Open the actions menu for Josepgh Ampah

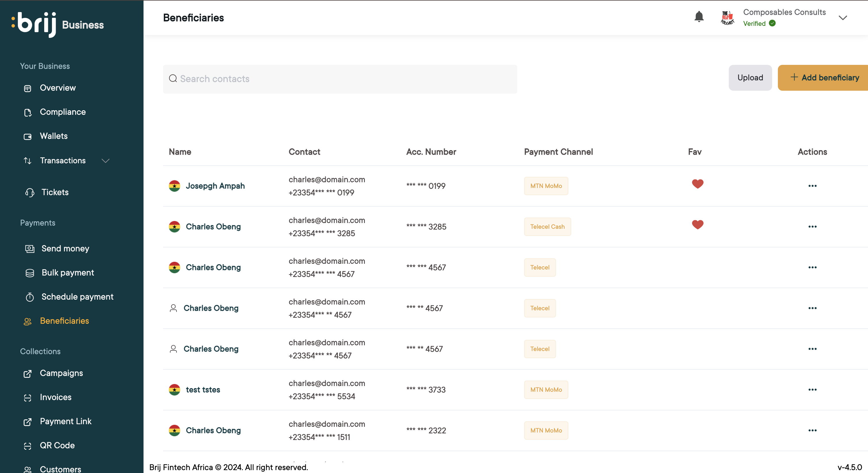pos(812,186)
